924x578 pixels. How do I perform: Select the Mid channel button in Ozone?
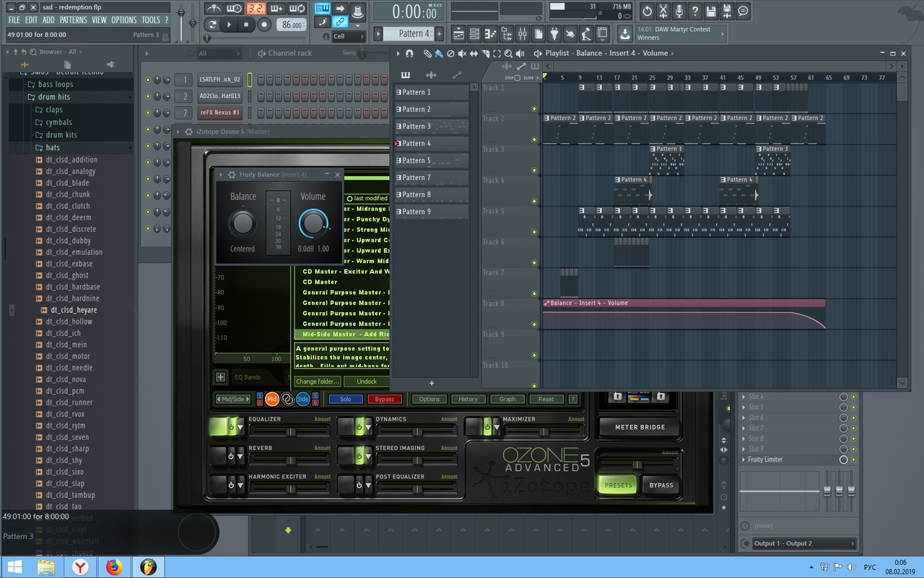coord(271,399)
